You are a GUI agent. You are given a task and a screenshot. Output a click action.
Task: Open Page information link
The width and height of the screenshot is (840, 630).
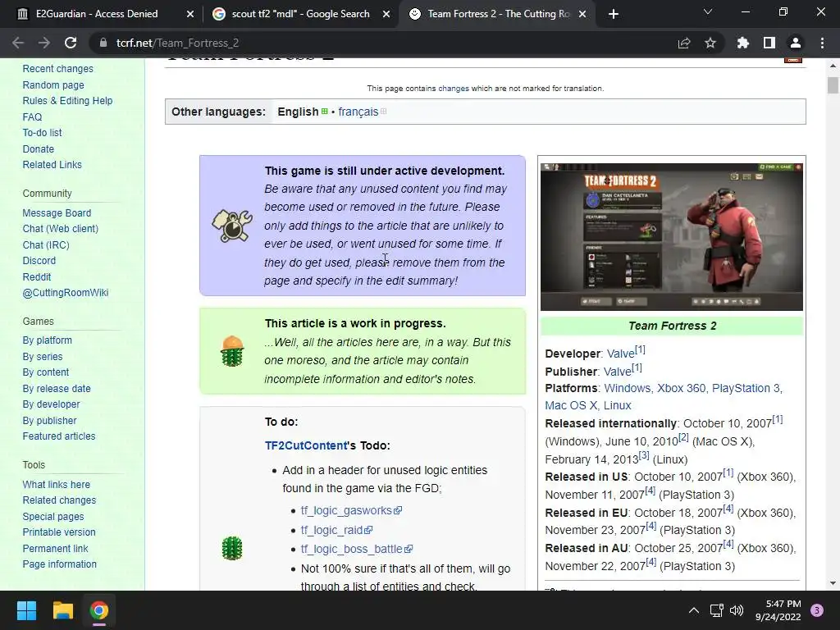(59, 564)
